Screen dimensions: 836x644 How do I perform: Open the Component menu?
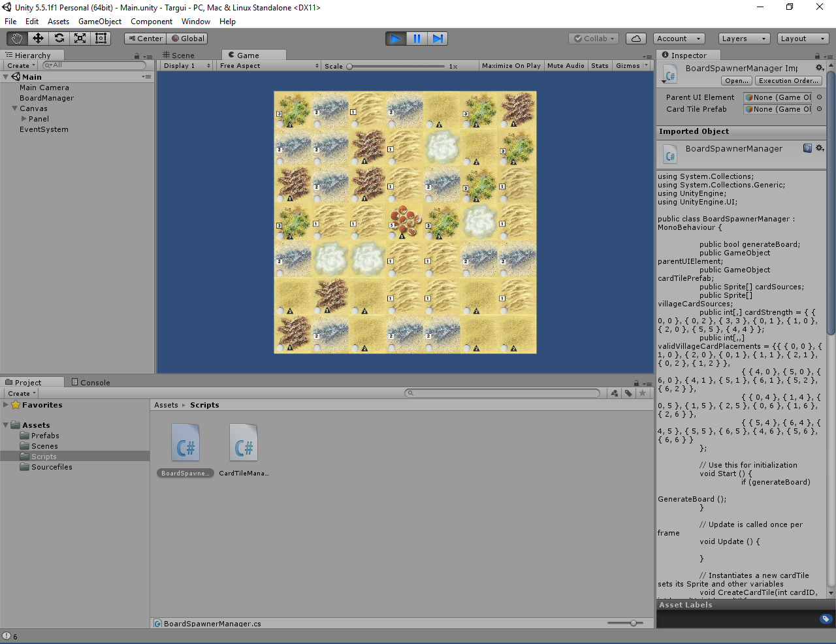point(152,22)
